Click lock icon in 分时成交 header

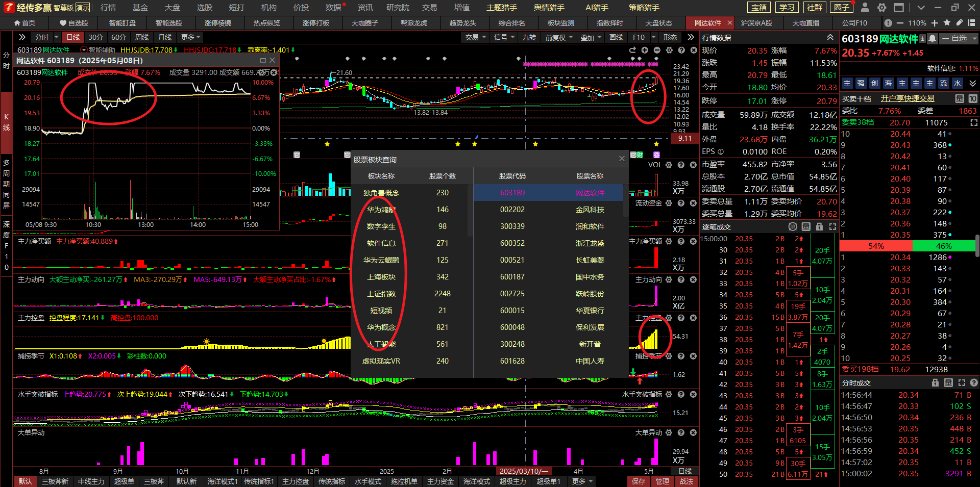(935, 382)
